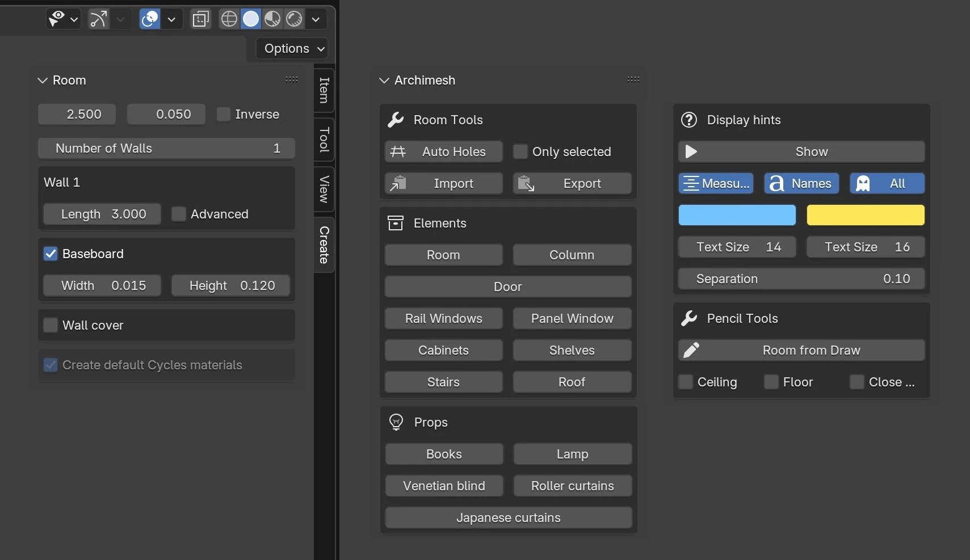
Task: Open the viewport shading options dropdown
Action: [x=316, y=19]
